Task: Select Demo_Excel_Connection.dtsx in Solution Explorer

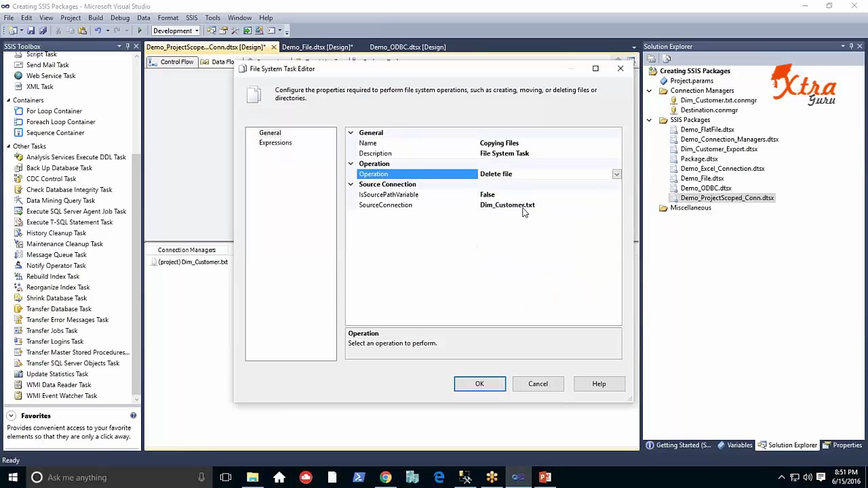Action: pos(722,169)
